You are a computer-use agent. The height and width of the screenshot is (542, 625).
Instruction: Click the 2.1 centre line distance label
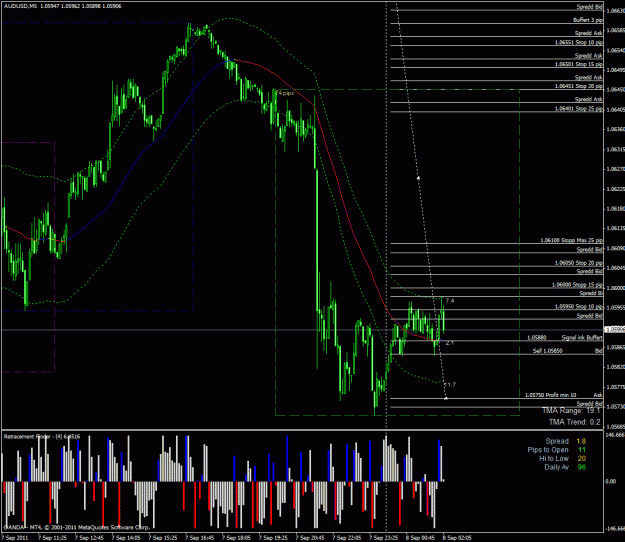point(450,343)
